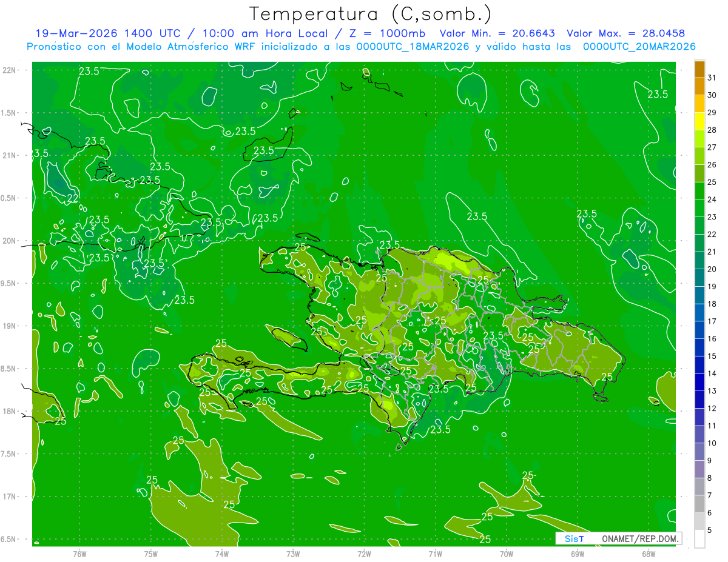This screenshot has width=728, height=562.
Task: Click the SisT label in the legend box
Action: (x=574, y=538)
